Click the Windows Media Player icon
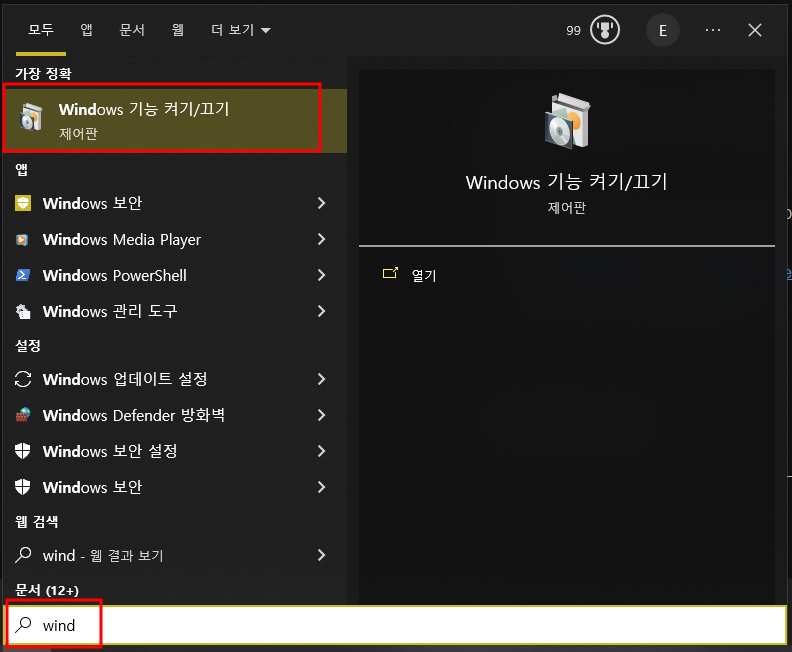792x652 pixels. click(x=22, y=239)
